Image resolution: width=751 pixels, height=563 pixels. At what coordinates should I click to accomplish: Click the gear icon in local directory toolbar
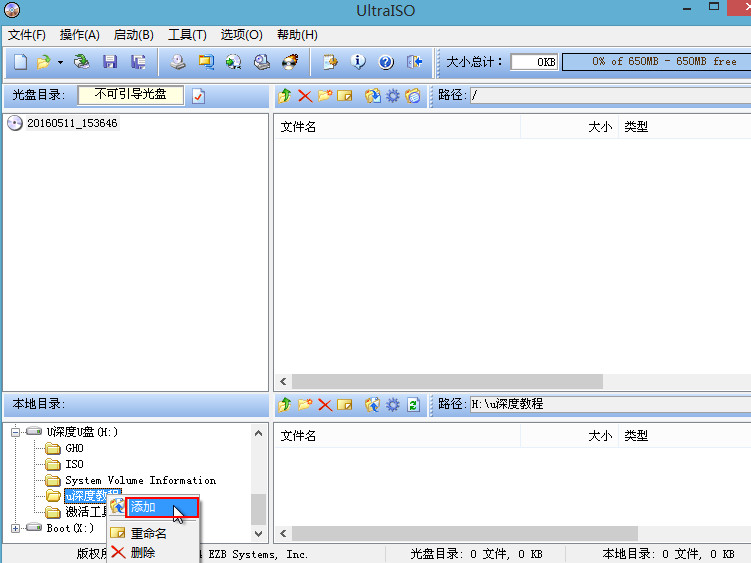(x=393, y=405)
